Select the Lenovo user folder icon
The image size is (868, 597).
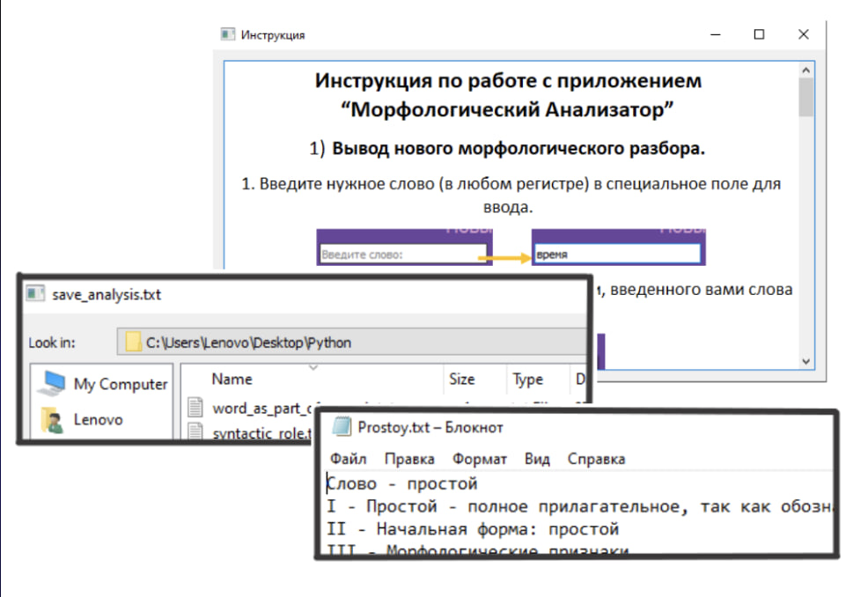(55, 420)
